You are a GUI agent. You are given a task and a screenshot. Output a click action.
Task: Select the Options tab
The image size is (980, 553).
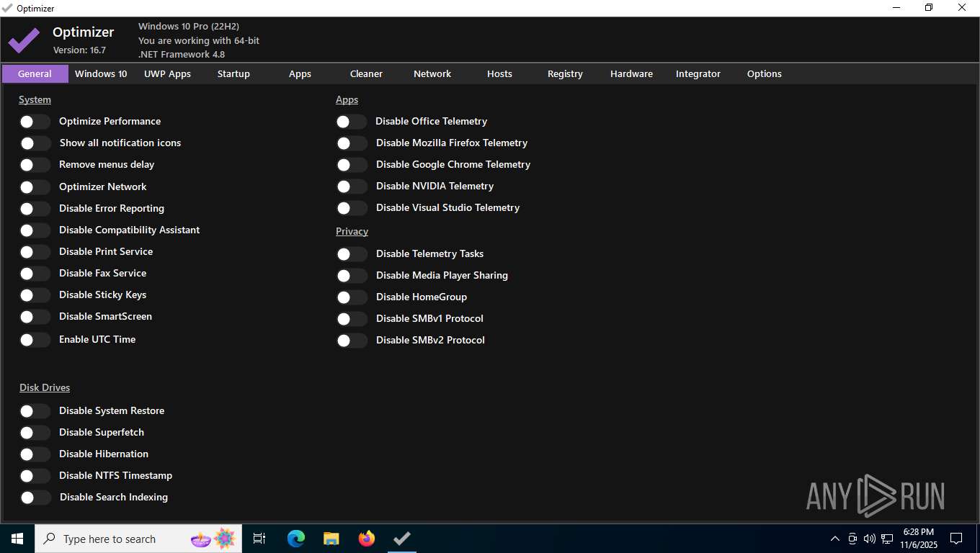coord(765,73)
